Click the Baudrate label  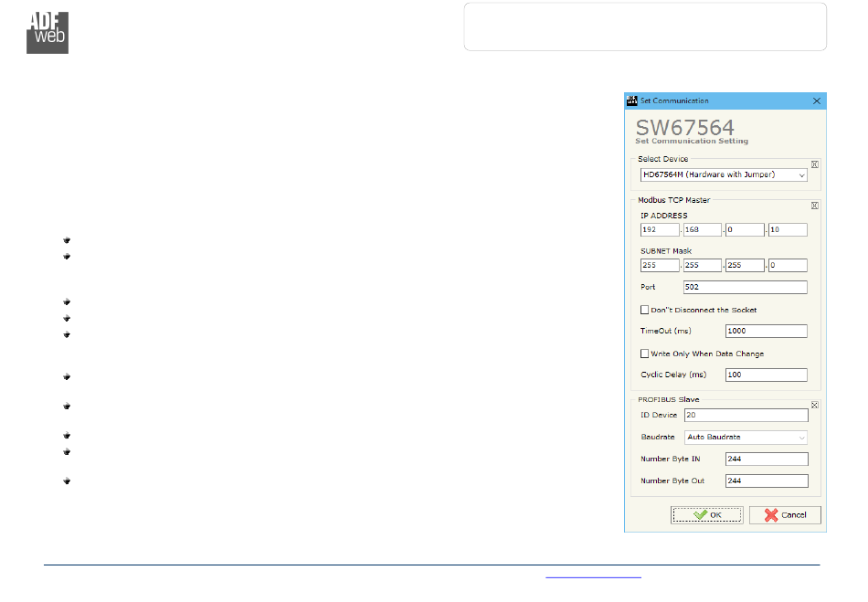tap(658, 438)
